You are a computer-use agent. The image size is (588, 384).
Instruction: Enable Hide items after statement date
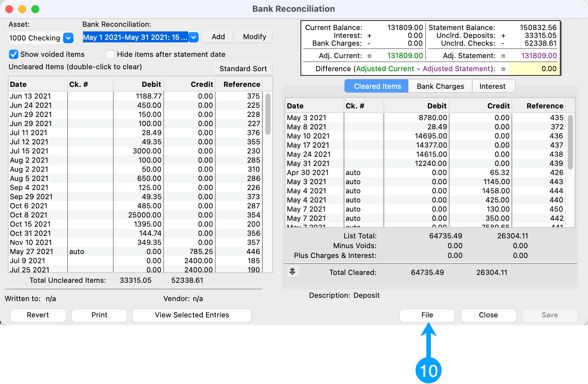point(110,54)
